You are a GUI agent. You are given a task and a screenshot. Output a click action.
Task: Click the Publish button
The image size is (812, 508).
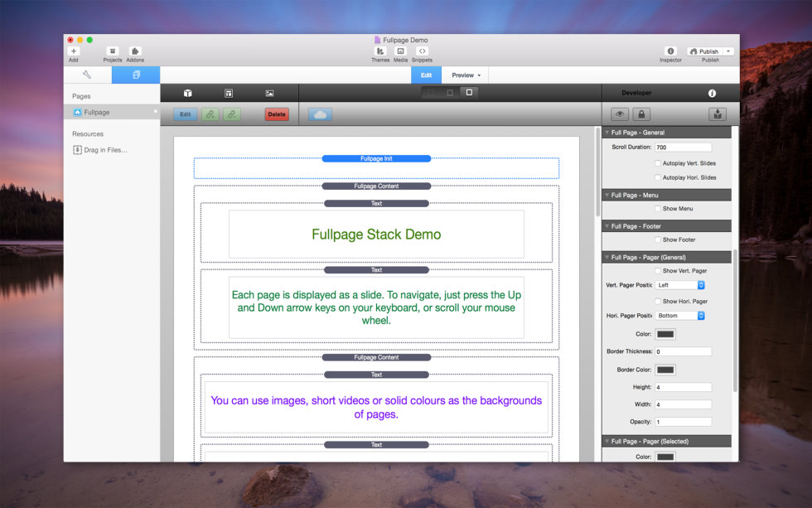(x=704, y=51)
